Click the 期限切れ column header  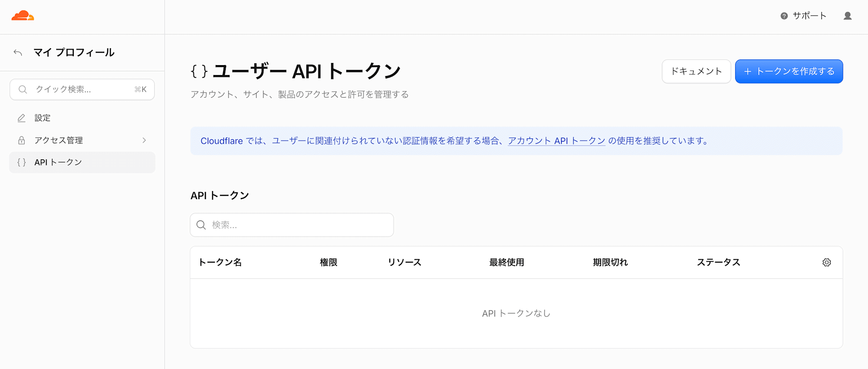tap(610, 263)
